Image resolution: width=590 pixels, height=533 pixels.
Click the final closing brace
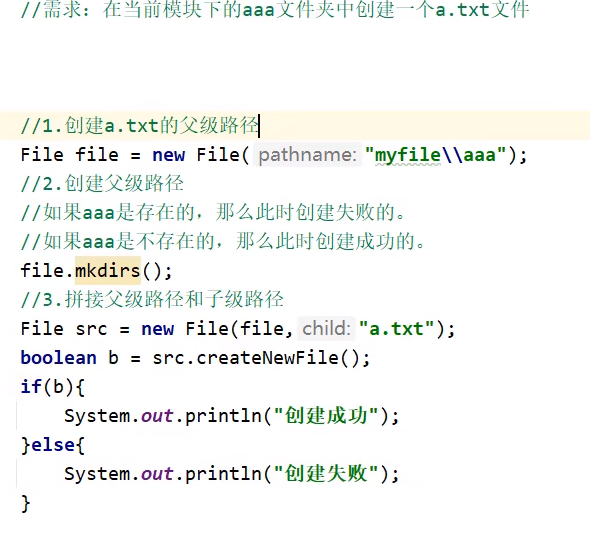coord(26,503)
